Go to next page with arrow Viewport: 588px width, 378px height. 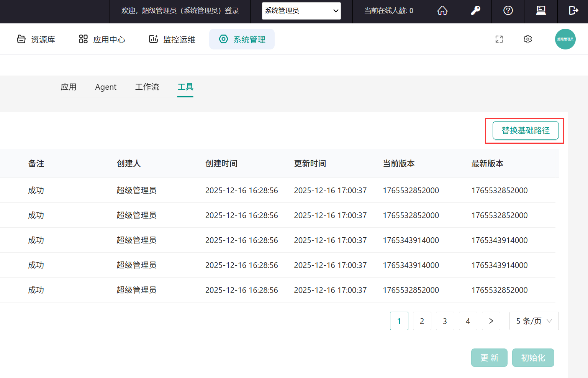pyautogui.click(x=491, y=321)
